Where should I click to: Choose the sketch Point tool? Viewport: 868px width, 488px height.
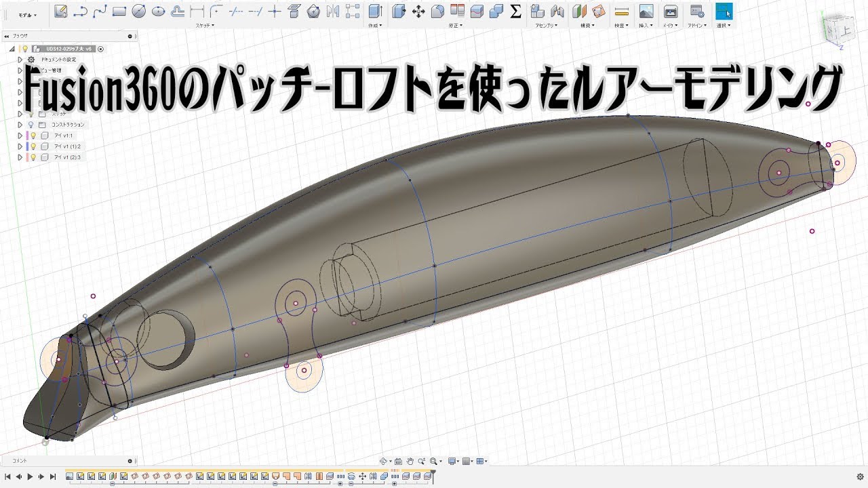[x=275, y=11]
